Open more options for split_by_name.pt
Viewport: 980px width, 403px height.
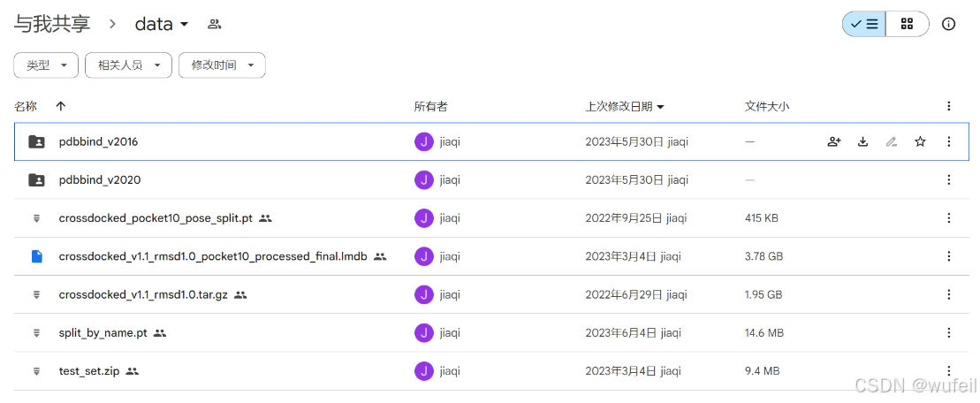[949, 333]
